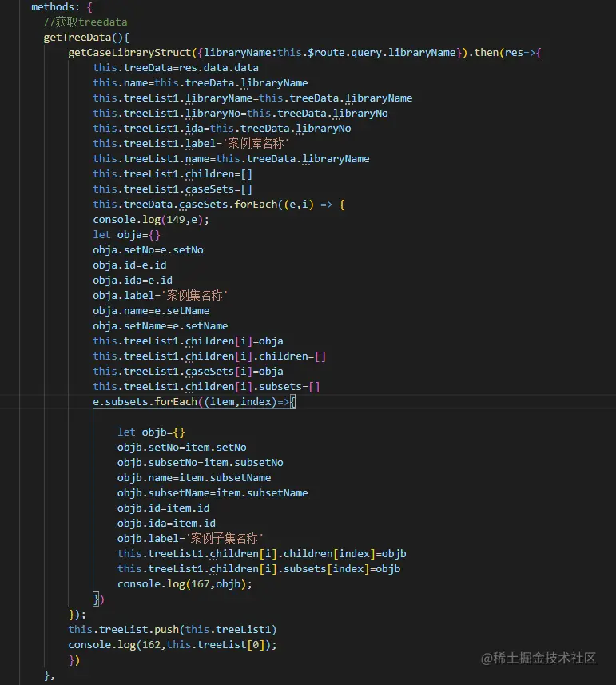Viewport: 616px width, 685px height.
Task: Click the line "this.treeList1.name=this.treeData.libraryName"
Action: (x=231, y=158)
